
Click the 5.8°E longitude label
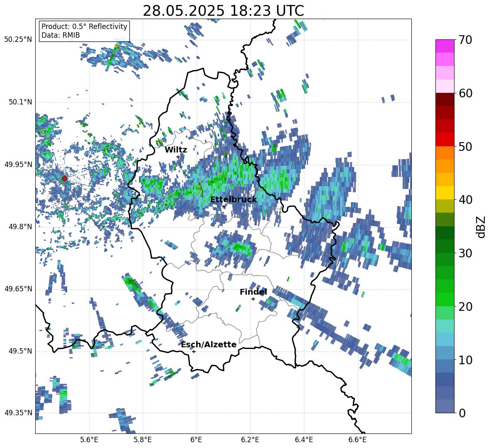coord(143,440)
